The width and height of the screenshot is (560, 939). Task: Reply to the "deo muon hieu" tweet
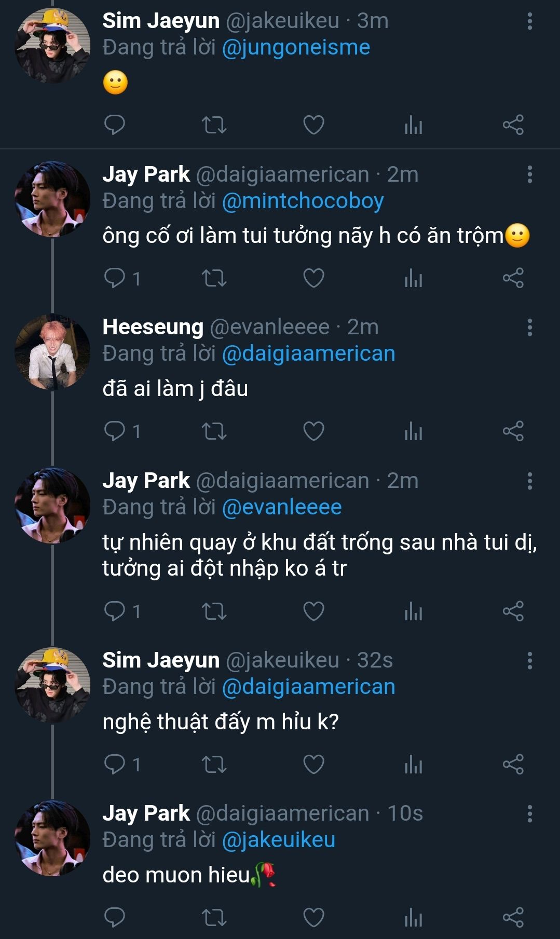115,918
